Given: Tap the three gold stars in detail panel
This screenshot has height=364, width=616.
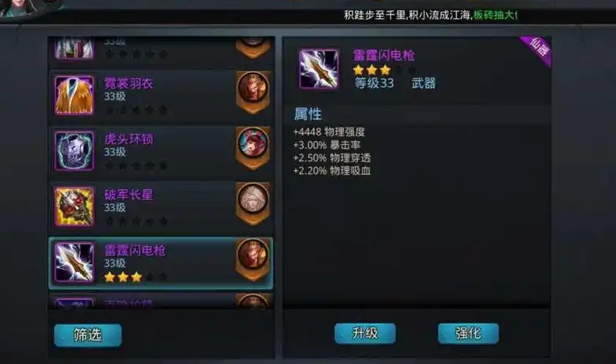Looking at the screenshot, I should [371, 70].
